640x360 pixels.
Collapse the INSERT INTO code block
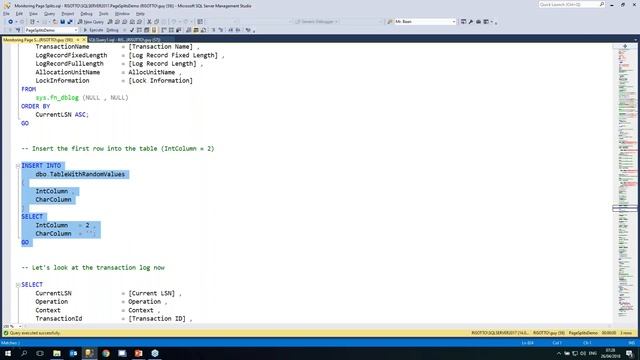[x=18, y=166]
